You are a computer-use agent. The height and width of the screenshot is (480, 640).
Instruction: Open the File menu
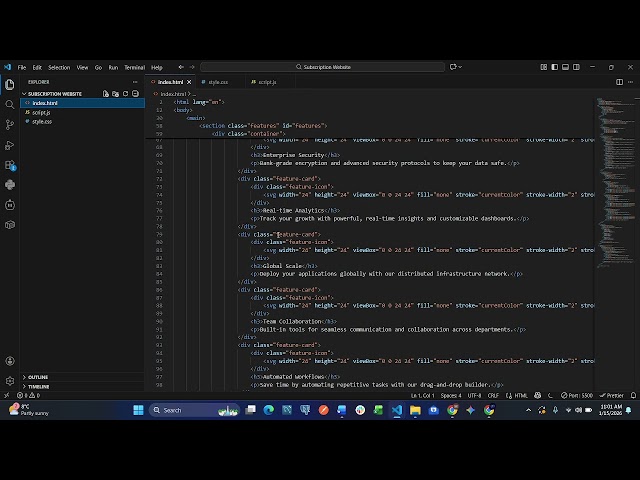pyautogui.click(x=22, y=67)
